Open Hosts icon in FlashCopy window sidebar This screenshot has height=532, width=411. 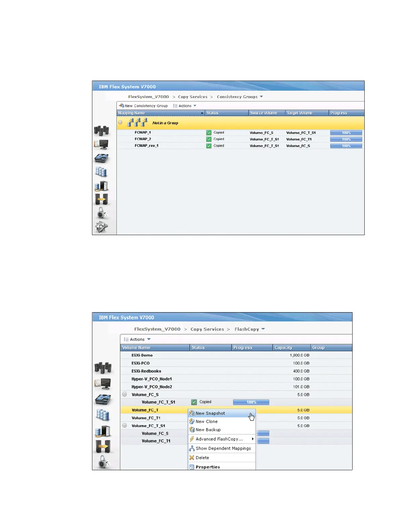pyautogui.click(x=103, y=431)
